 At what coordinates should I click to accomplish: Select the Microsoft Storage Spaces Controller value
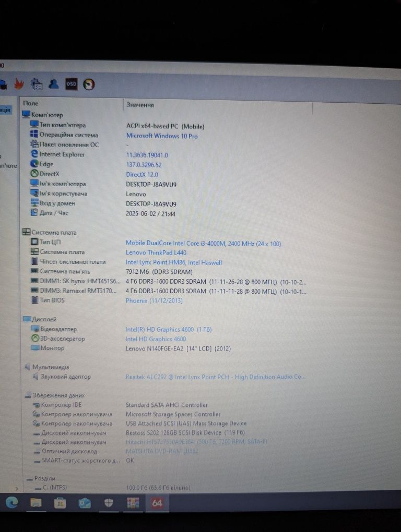pyautogui.click(x=173, y=414)
